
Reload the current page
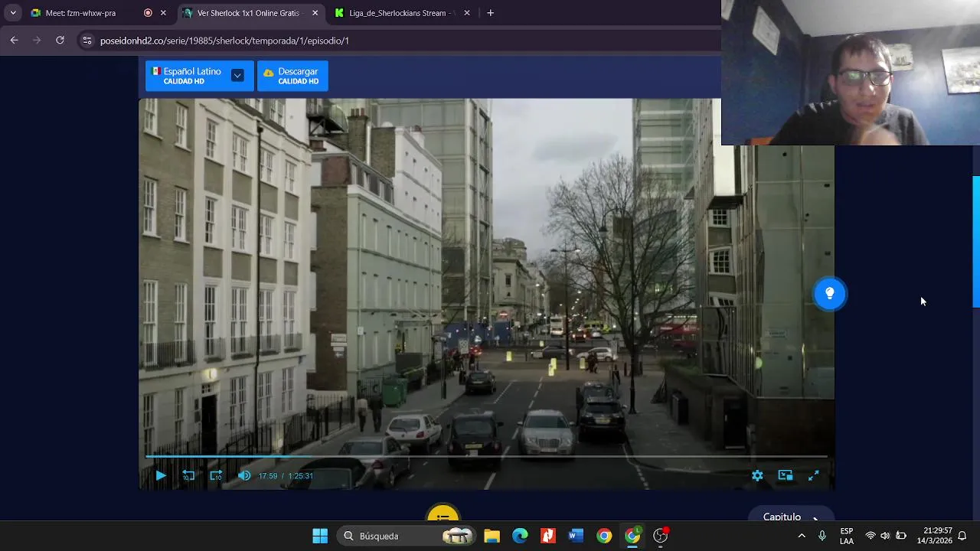[60, 41]
